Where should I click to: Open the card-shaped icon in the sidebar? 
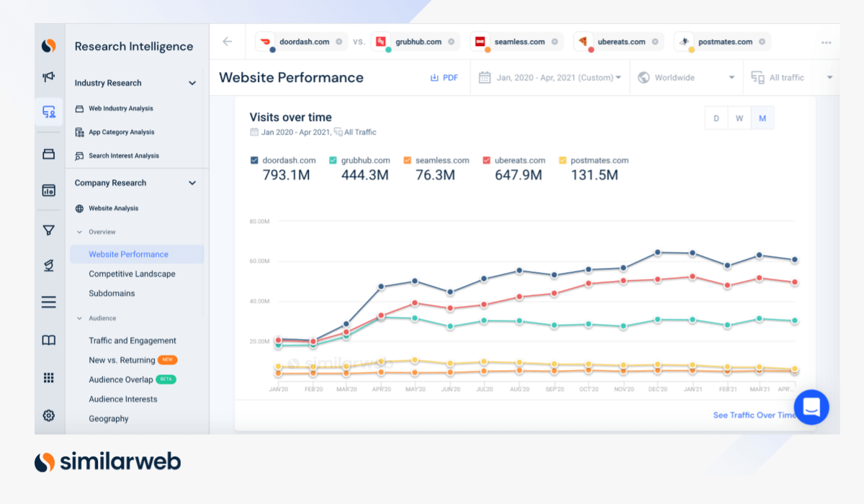point(48,153)
